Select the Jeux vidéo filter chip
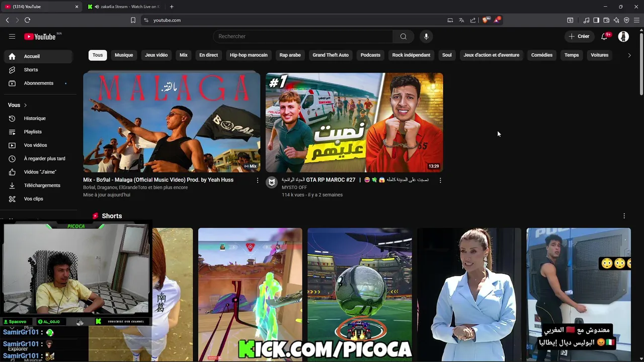644x362 pixels. 156,55
